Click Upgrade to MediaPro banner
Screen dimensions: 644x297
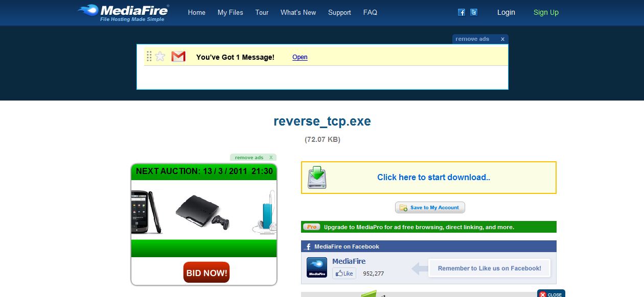point(429,227)
